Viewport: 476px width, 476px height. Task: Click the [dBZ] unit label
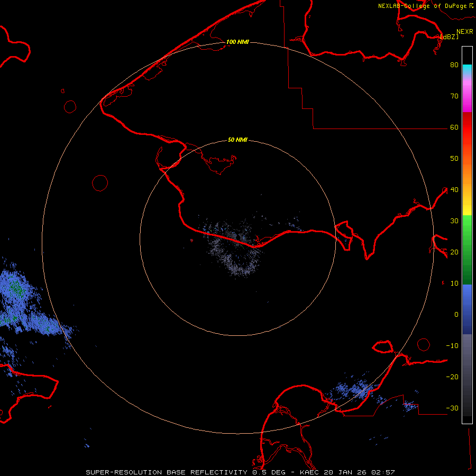[x=449, y=36]
